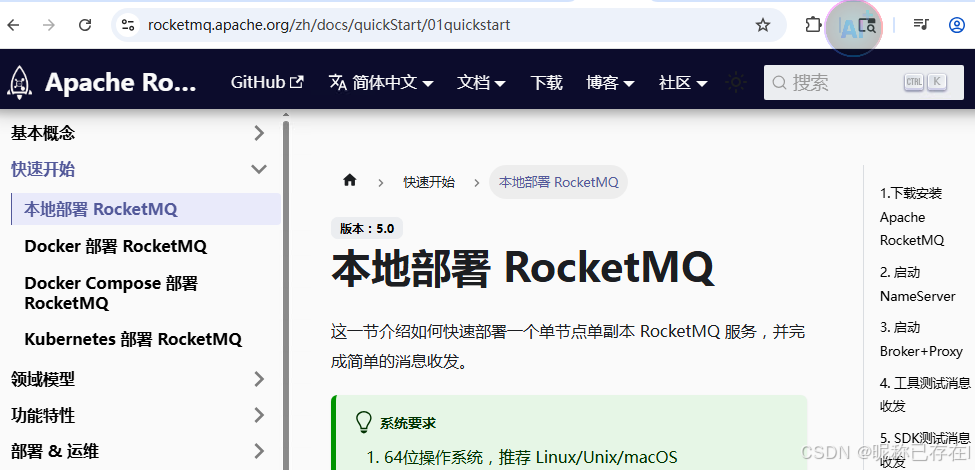Open the 博客 dropdown menu
The image size is (975, 470).
pos(609,82)
